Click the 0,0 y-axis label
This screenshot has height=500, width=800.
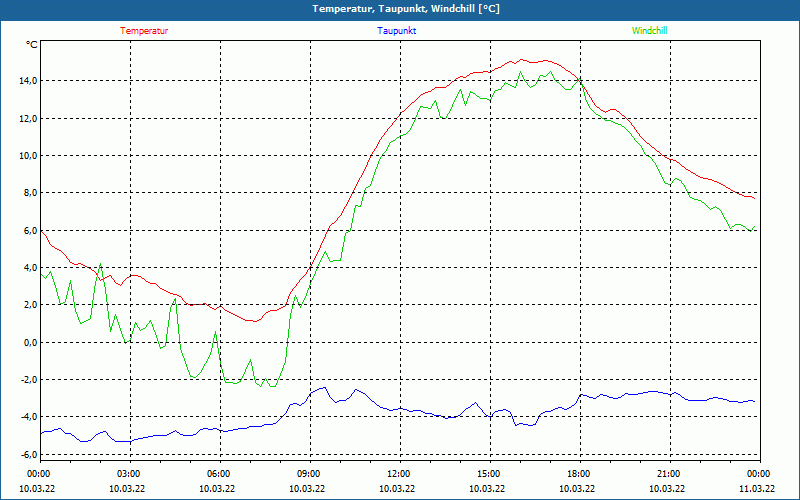tap(30, 342)
